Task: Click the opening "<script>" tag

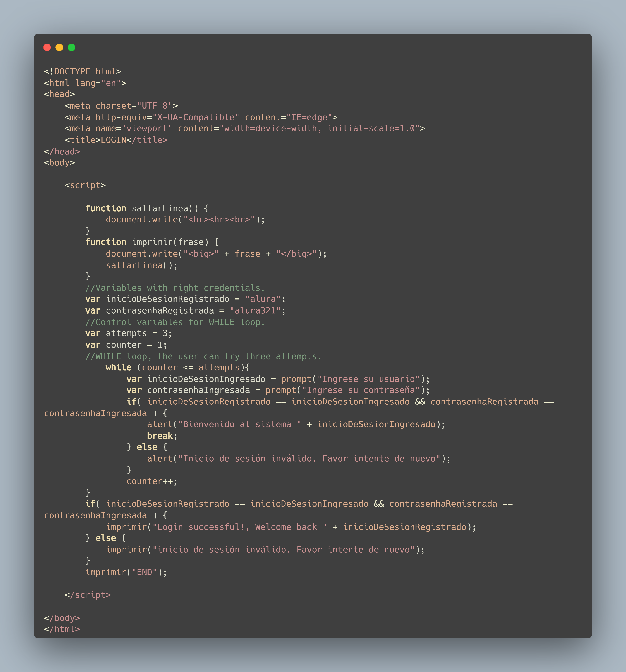Action: (85, 185)
